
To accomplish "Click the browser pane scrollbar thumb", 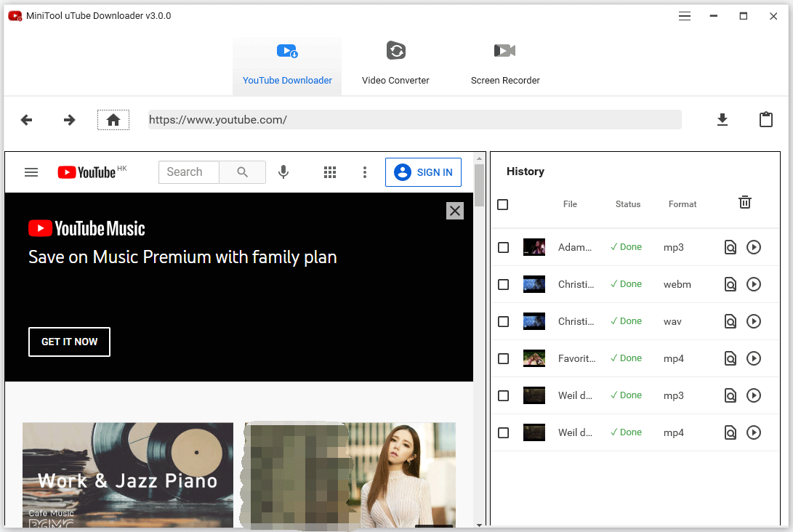I will [x=479, y=185].
